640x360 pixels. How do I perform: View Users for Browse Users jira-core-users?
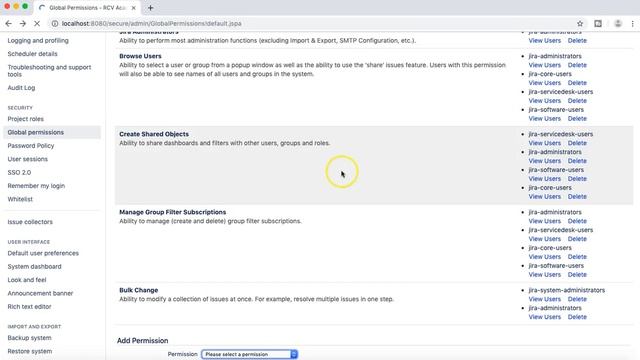pyautogui.click(x=544, y=83)
